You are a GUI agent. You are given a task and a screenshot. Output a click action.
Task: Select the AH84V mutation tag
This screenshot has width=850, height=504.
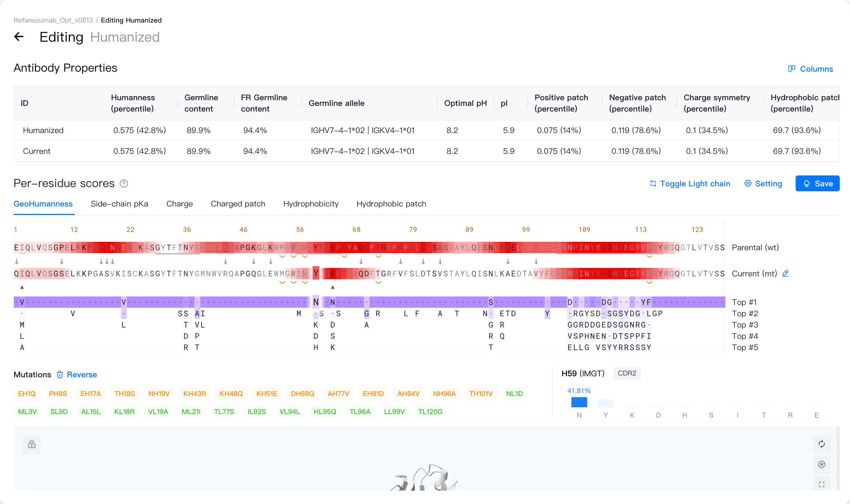[x=408, y=394]
